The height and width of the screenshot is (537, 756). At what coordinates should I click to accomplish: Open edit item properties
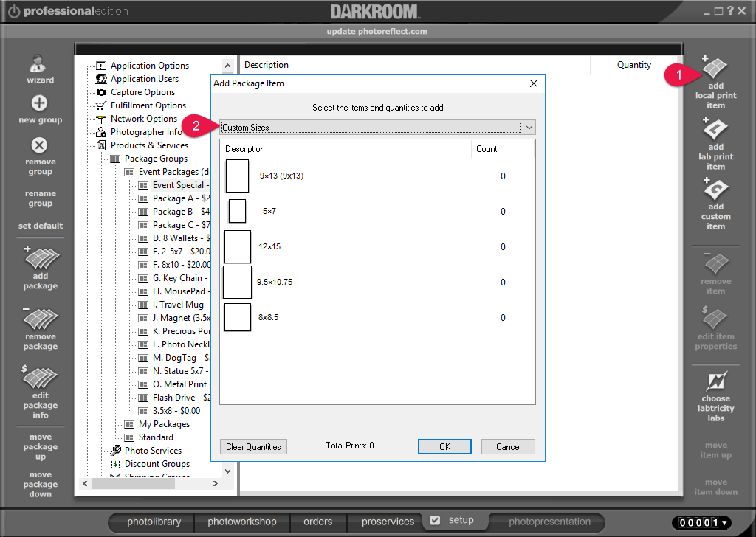[x=715, y=328]
